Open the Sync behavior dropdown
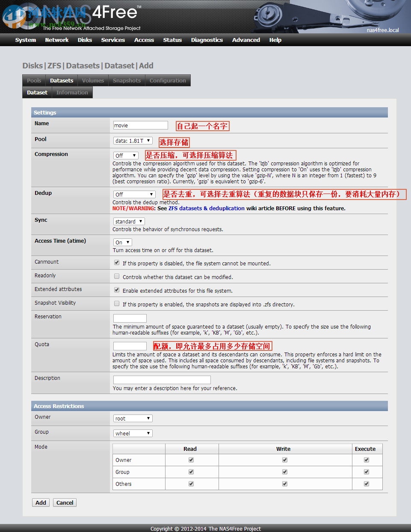This screenshot has width=411, height=532. pyautogui.click(x=129, y=221)
